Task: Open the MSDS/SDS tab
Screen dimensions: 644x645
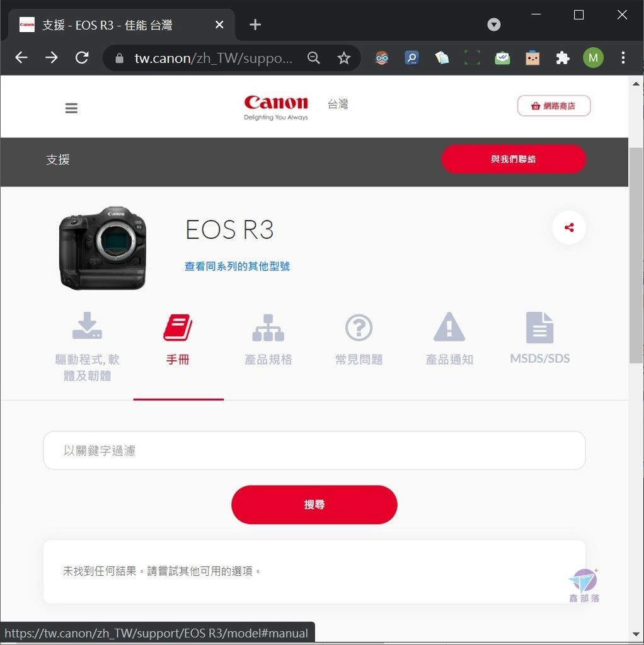Action: pos(540,339)
